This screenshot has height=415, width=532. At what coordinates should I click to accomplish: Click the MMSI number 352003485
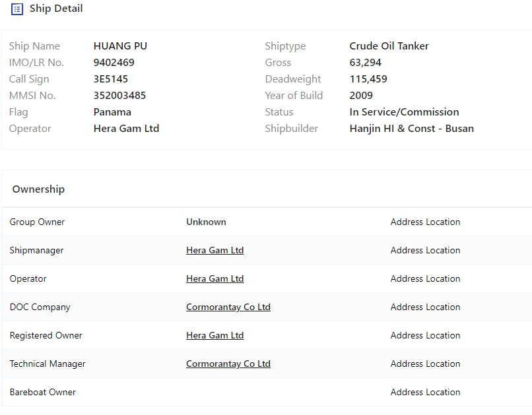(119, 96)
